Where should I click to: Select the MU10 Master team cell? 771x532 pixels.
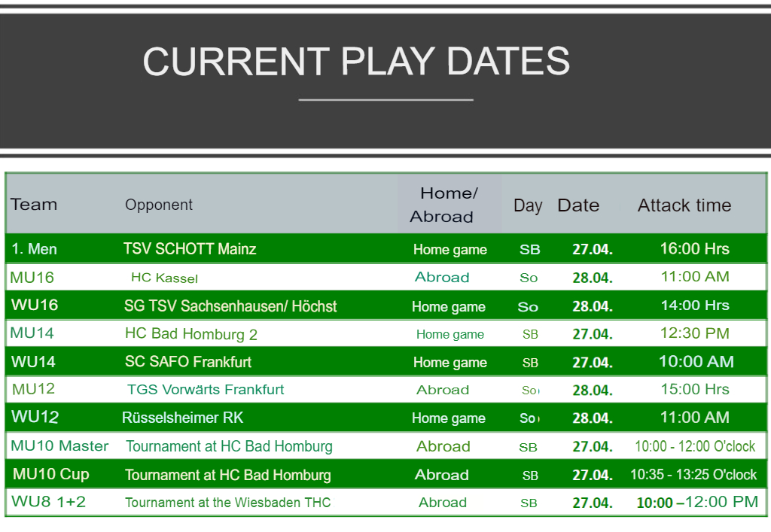pyautogui.click(x=59, y=446)
